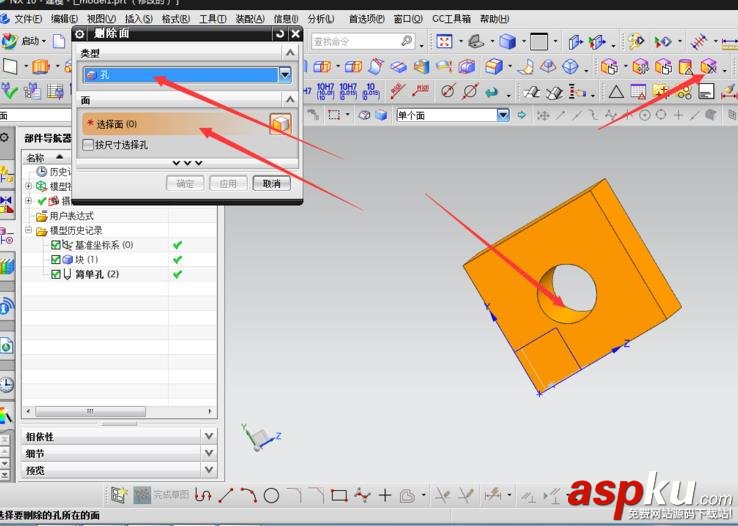Image resolution: width=738 pixels, height=526 pixels.
Task: Click the 启动 launch button
Action: point(24,41)
